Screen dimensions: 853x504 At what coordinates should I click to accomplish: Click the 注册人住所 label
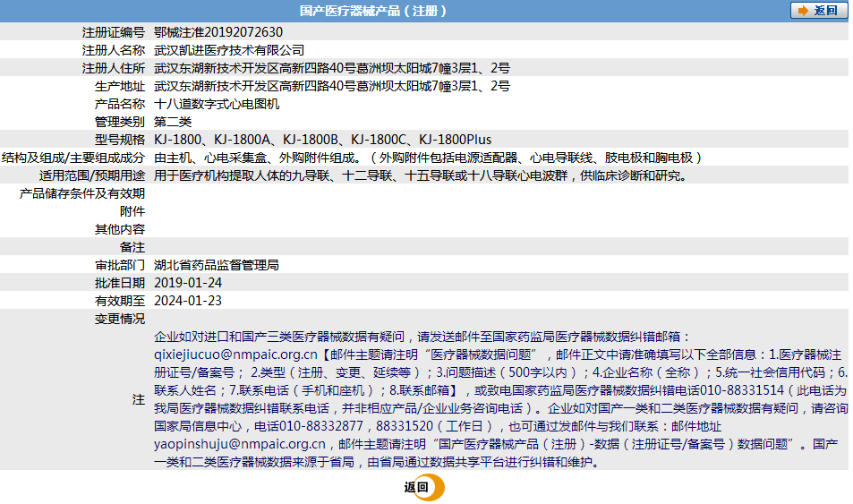click(x=114, y=68)
